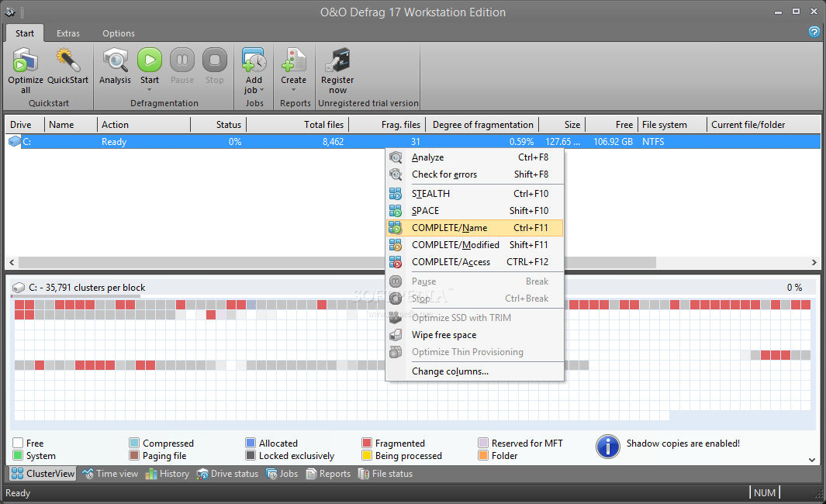This screenshot has height=504, width=826.
Task: Click Change columns... menu entry
Action: (x=450, y=371)
